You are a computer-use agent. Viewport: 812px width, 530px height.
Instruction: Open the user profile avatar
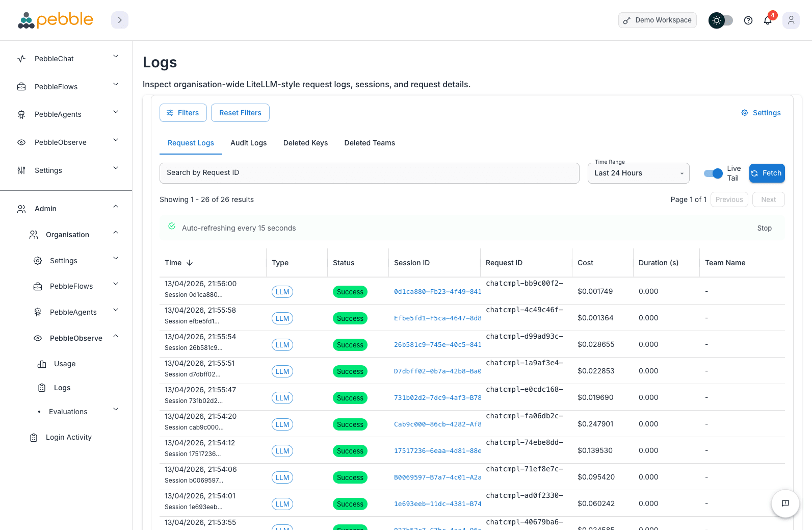click(x=791, y=20)
